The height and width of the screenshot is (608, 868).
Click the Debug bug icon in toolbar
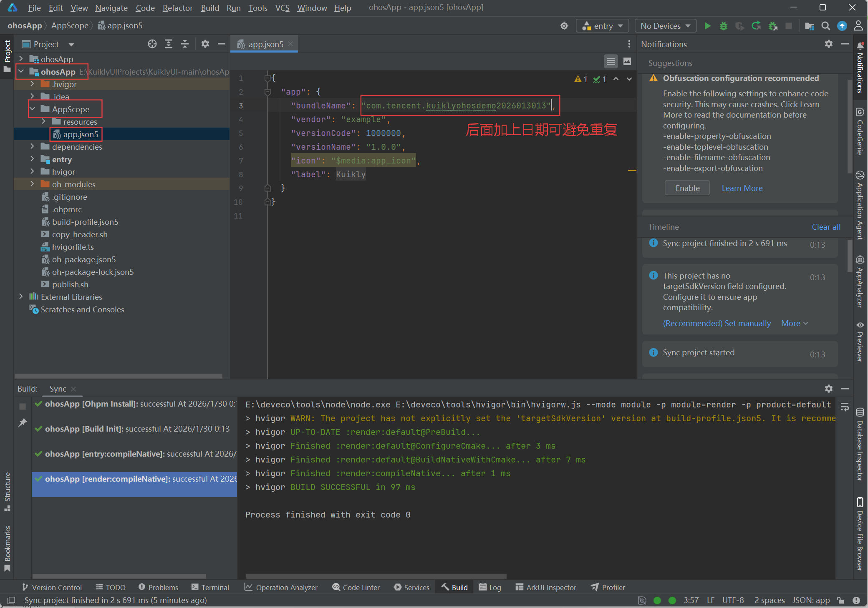(723, 26)
